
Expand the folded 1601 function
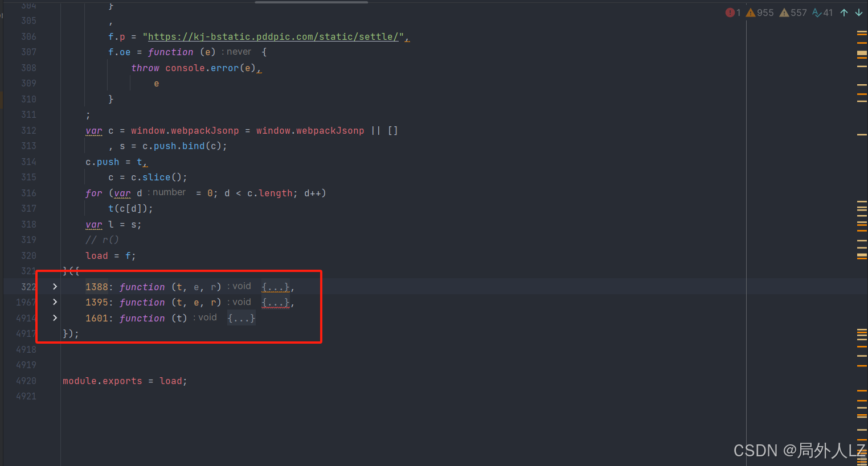[x=55, y=317]
